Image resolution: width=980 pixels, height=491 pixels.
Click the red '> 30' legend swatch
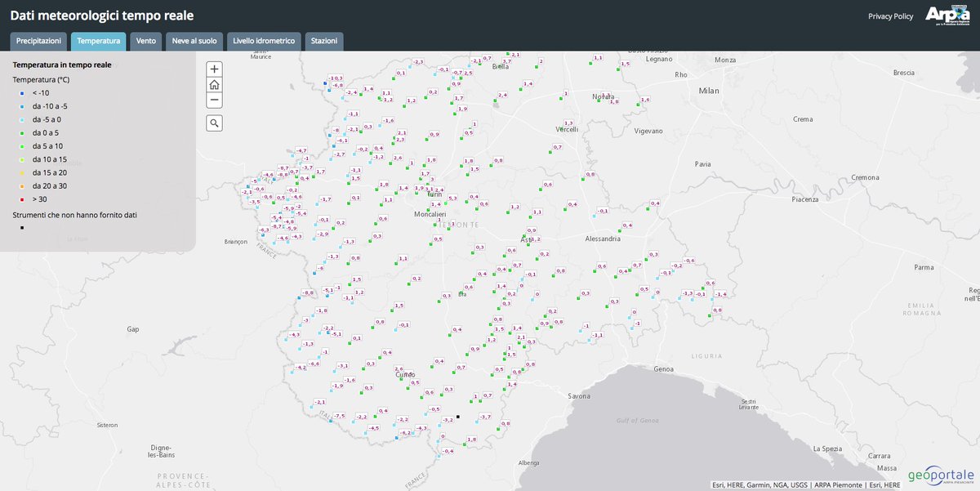point(23,199)
